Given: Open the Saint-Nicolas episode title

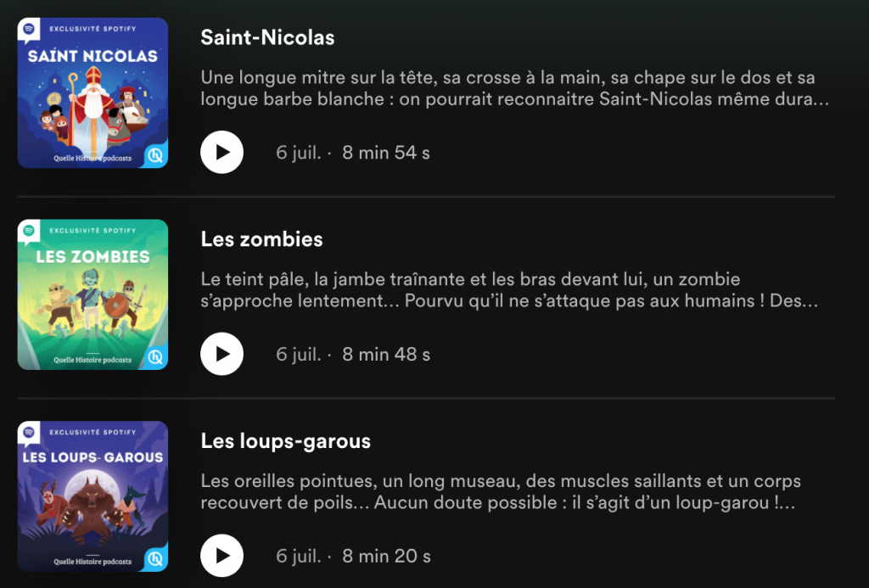Looking at the screenshot, I should [x=267, y=38].
